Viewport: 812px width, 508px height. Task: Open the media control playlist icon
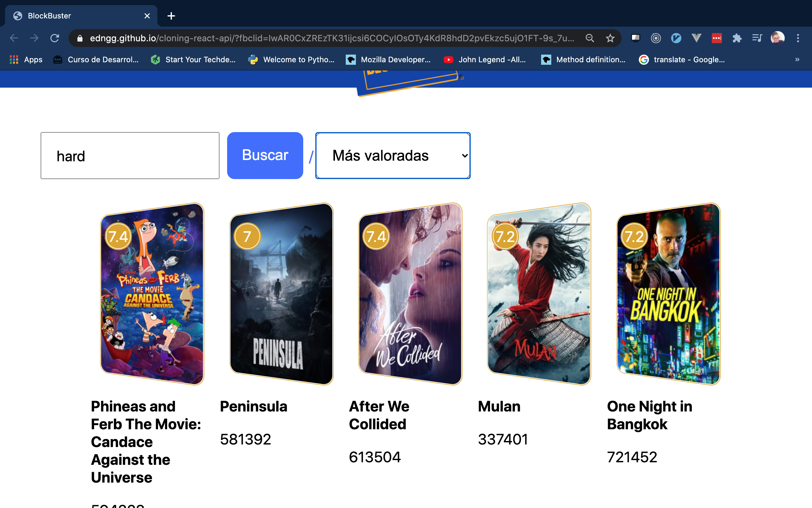[x=757, y=38]
